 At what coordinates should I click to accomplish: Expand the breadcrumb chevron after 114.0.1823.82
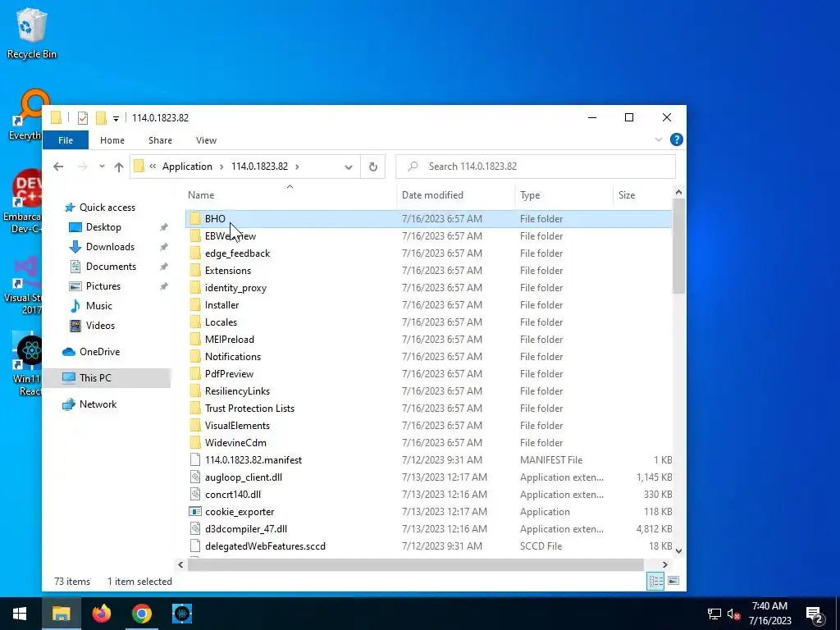(x=297, y=167)
